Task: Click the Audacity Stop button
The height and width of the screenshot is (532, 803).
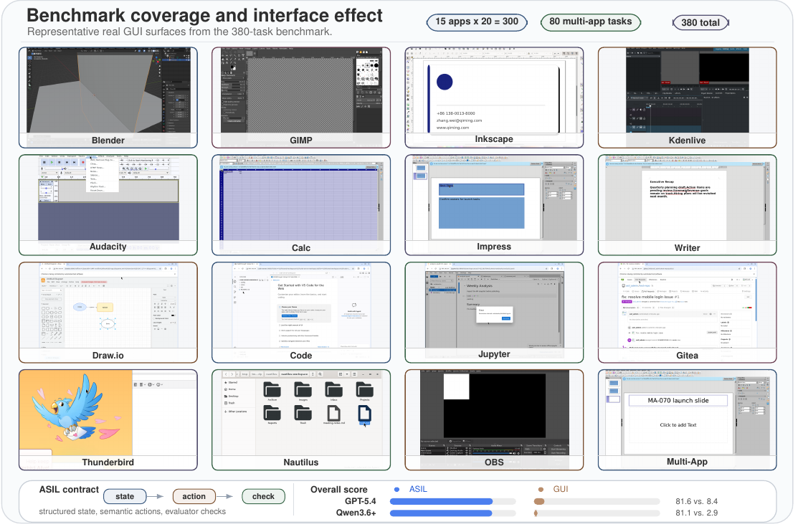Action: [x=60, y=162]
